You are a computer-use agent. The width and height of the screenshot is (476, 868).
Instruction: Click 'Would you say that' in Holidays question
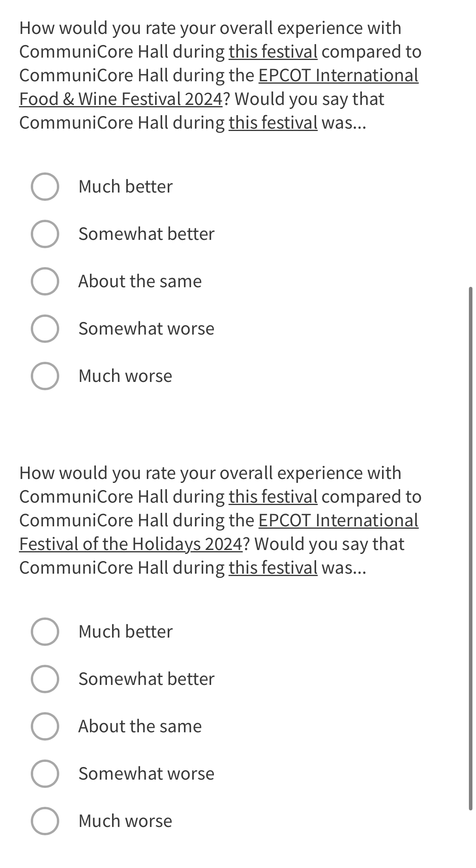pyautogui.click(x=329, y=544)
